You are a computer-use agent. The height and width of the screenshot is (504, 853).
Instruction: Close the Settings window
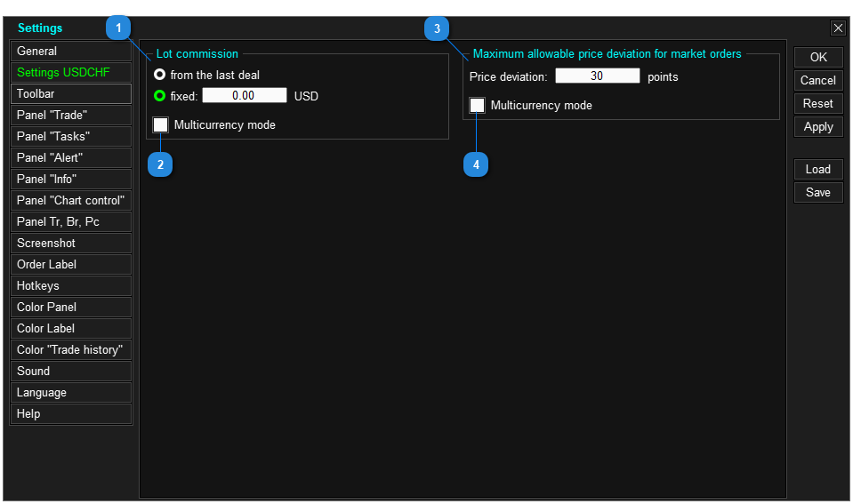click(x=838, y=28)
